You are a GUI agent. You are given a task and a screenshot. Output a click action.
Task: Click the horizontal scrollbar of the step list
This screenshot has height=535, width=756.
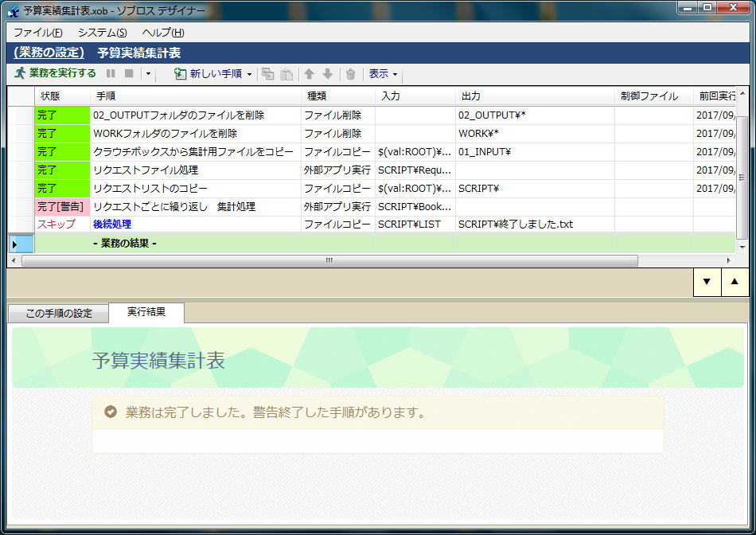click(329, 261)
